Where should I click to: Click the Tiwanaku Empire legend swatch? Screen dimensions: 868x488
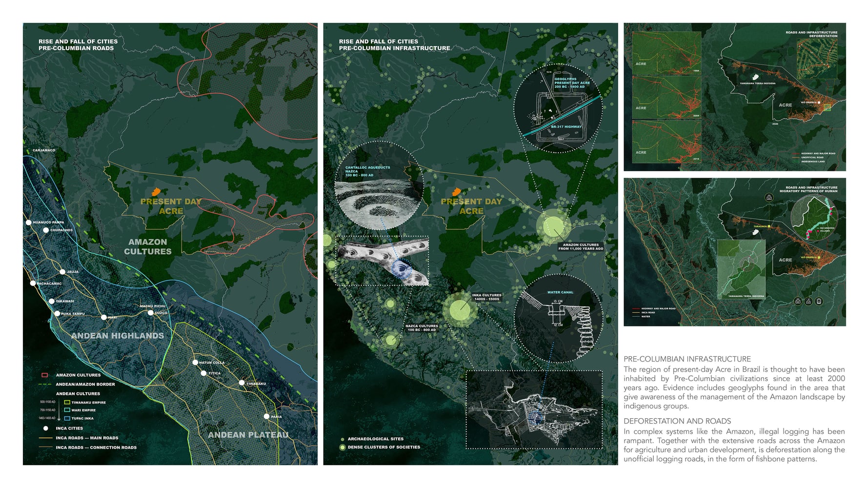67,403
